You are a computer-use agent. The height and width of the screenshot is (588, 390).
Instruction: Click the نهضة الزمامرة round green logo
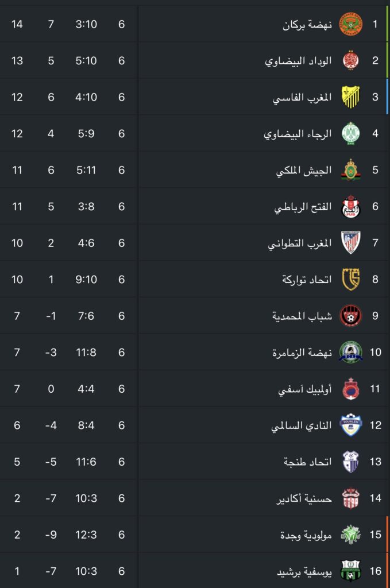click(x=350, y=352)
